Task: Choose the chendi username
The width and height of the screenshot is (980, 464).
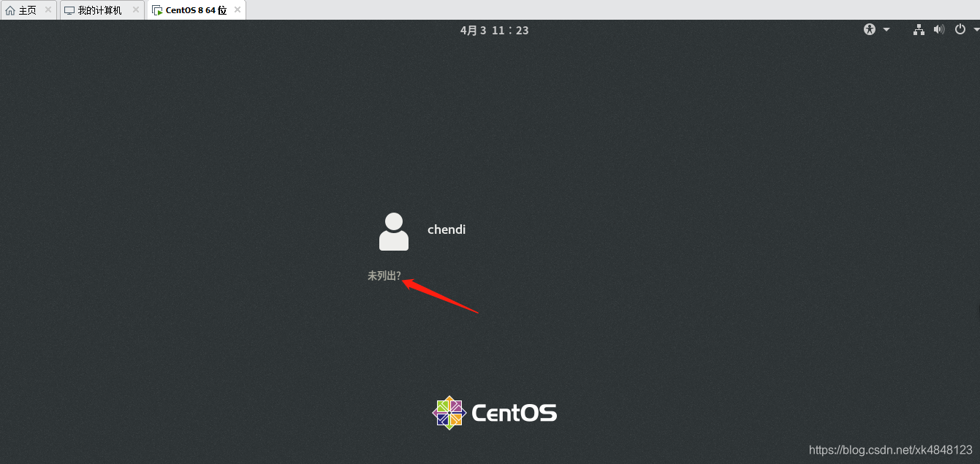Action: pos(447,229)
